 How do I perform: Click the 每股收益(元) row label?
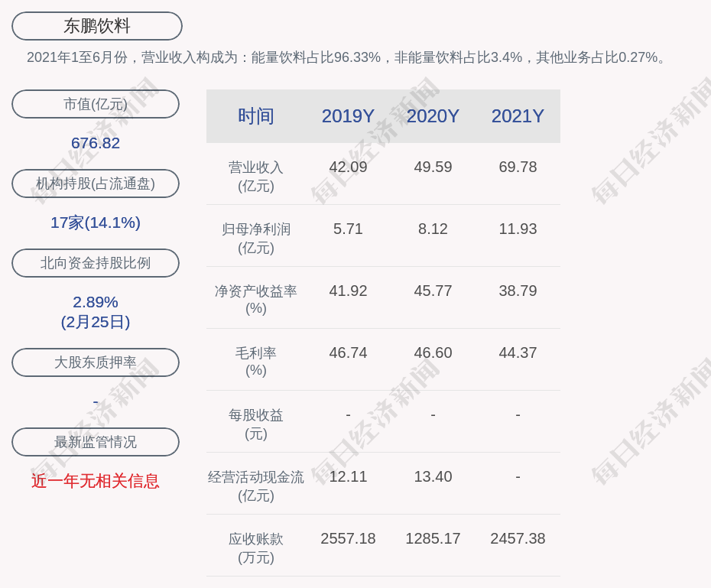[x=256, y=424]
